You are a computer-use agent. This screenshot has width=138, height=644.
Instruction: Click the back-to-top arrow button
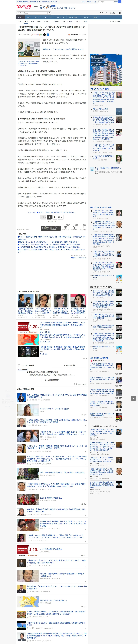pyautogui.click(x=133, y=398)
